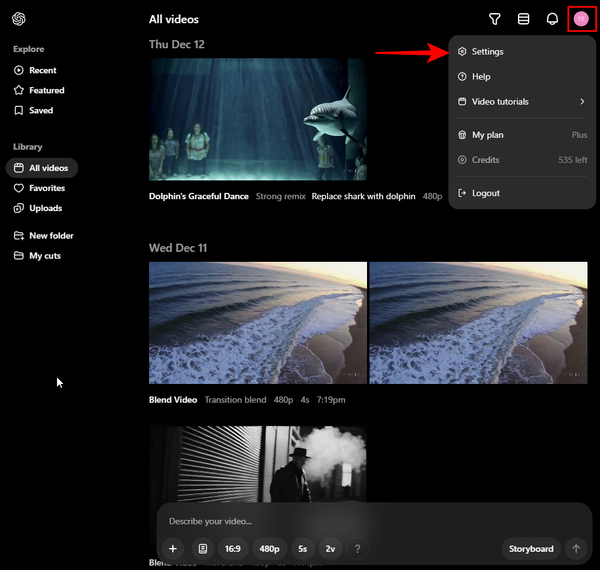The image size is (600, 570).
Task: Open the 5s duration selector
Action: point(302,549)
